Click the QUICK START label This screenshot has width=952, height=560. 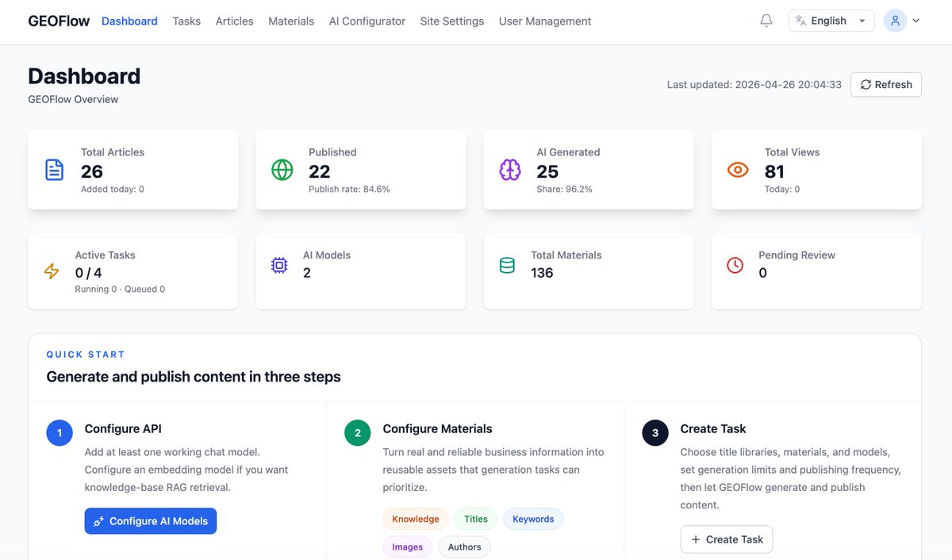pyautogui.click(x=86, y=355)
